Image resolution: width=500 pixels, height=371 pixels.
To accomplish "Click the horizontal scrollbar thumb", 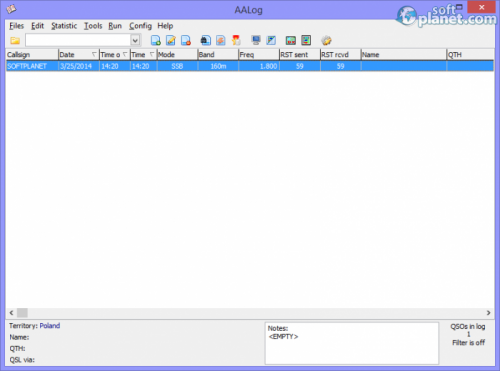I will pos(22,313).
